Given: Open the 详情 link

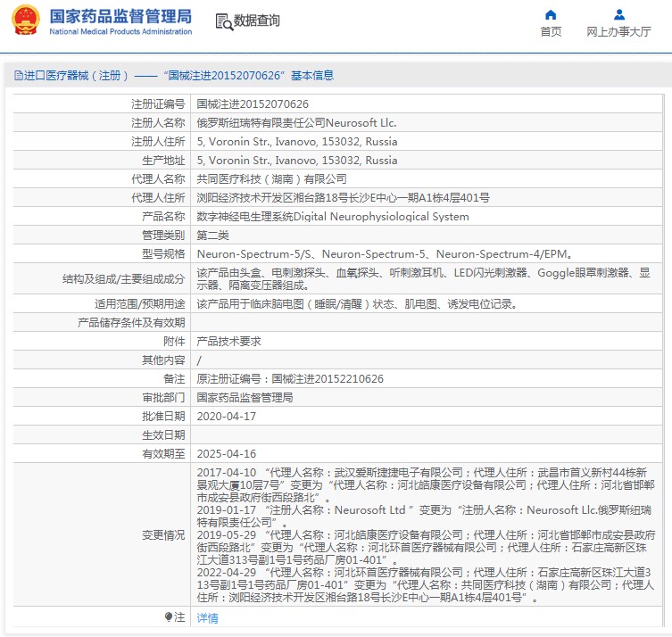Looking at the screenshot, I should (x=207, y=617).
